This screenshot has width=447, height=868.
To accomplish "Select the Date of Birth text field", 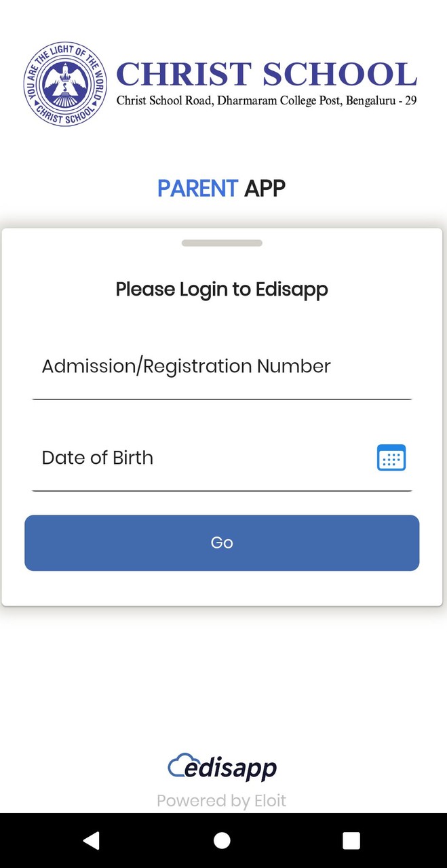I will [x=203, y=458].
